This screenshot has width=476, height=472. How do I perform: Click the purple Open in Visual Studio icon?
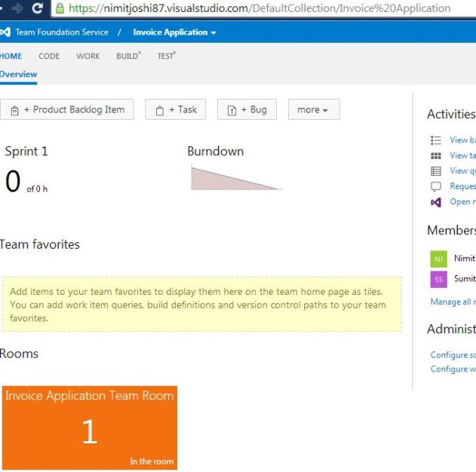point(435,202)
